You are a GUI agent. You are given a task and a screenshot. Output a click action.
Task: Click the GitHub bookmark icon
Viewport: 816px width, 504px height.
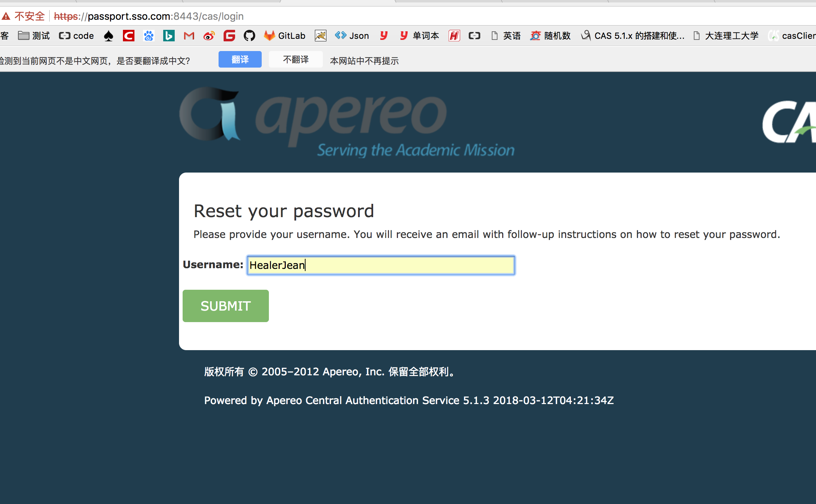pos(249,36)
